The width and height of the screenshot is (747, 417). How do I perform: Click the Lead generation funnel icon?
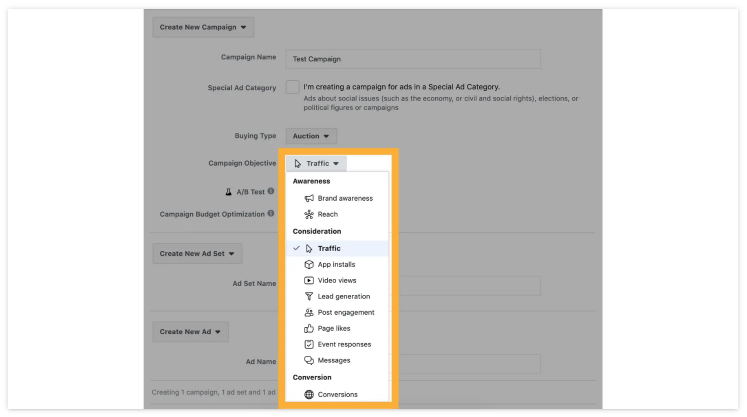point(309,296)
